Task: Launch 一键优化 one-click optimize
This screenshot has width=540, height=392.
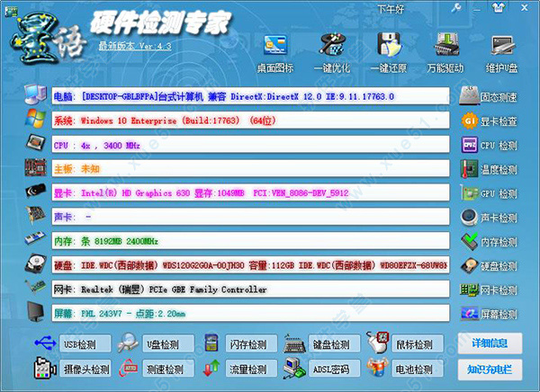Action: [x=331, y=53]
